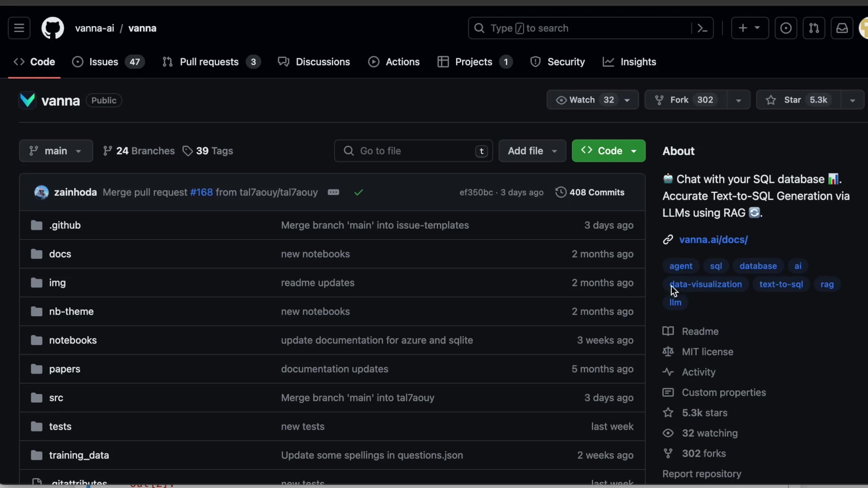
Task: Open the img folder
Action: coord(57,283)
